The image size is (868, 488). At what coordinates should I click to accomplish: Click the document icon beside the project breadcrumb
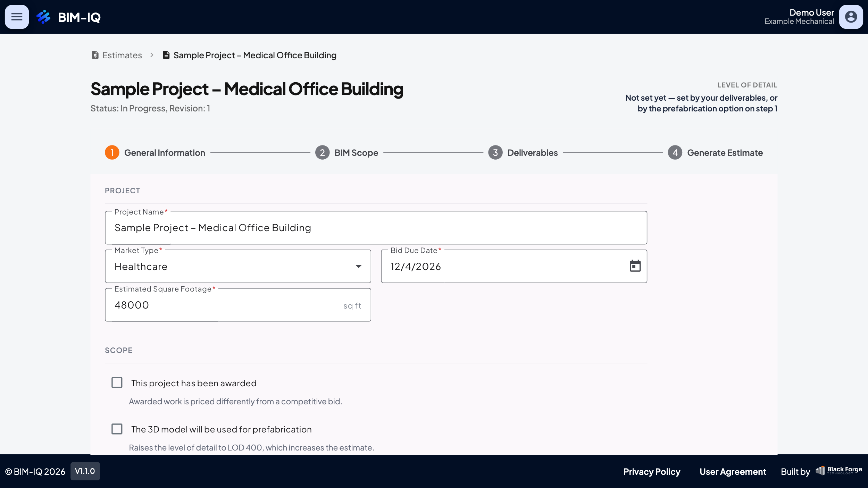click(x=166, y=55)
